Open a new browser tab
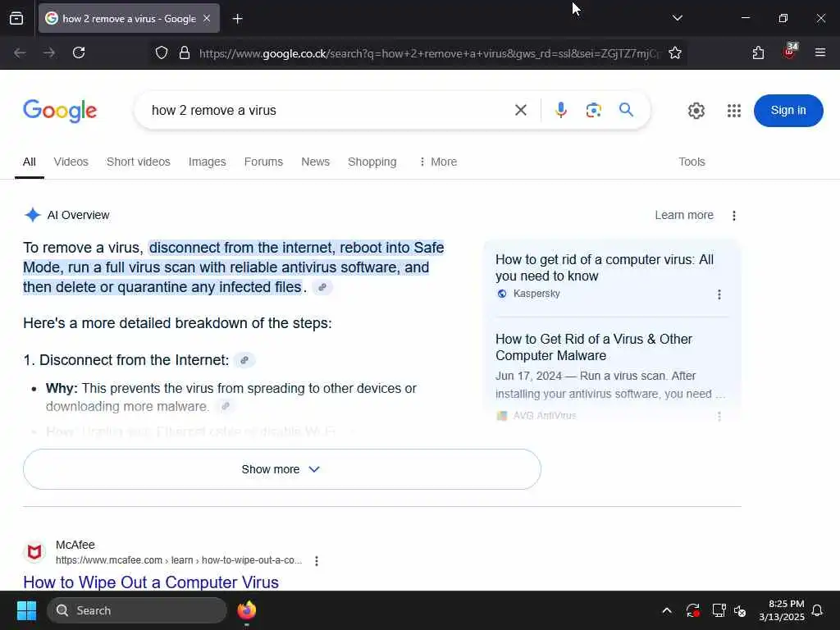Viewport: 840px width, 630px height. coord(237,19)
